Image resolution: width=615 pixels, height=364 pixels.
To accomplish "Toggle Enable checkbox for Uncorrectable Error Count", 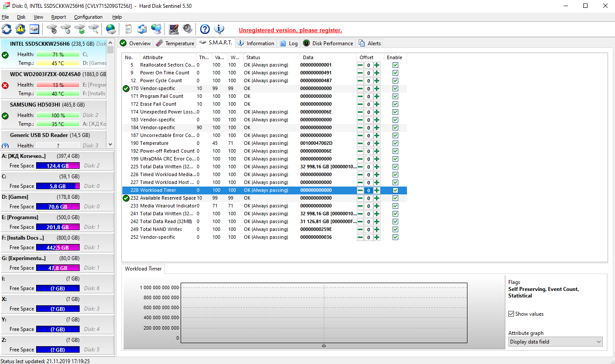I will point(395,135).
